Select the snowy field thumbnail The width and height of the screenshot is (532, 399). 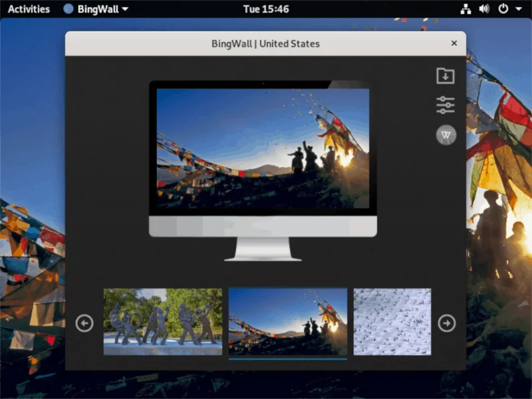coord(392,322)
